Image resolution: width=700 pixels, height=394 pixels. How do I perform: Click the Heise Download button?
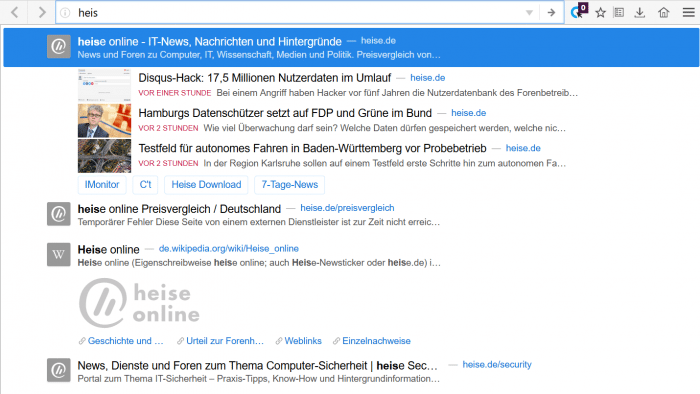coord(206,185)
